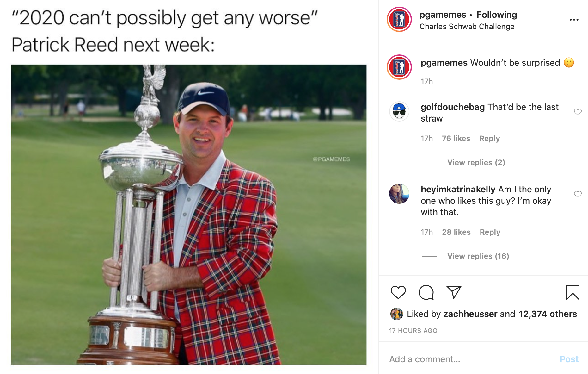
Task: Open the comment bubble icon
Action: point(426,292)
